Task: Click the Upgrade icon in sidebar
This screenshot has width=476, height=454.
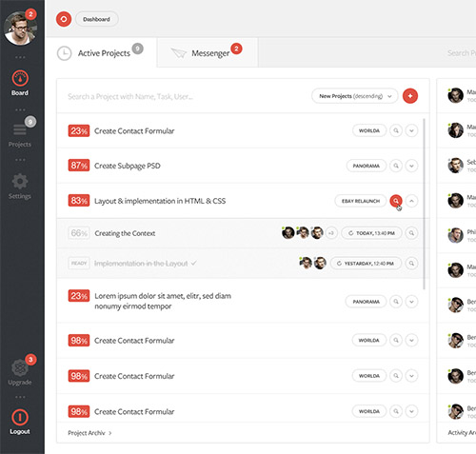Action: [20, 367]
